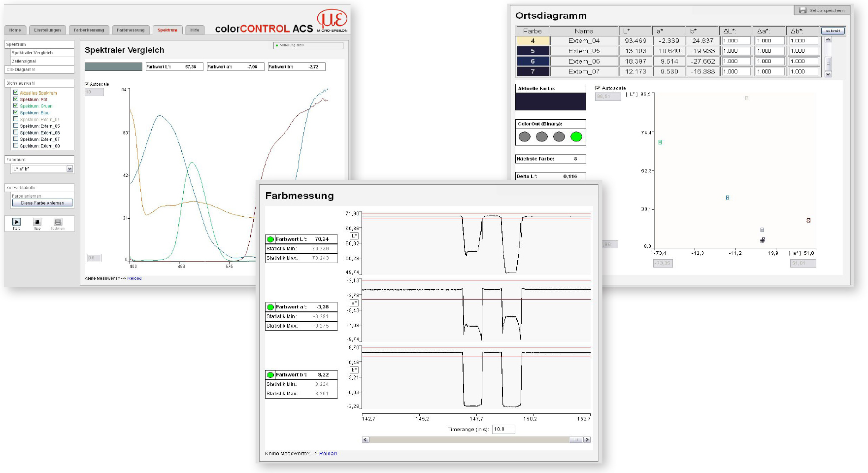Open the Hilfe tab
Screen dimensions: 868x473
pos(195,30)
